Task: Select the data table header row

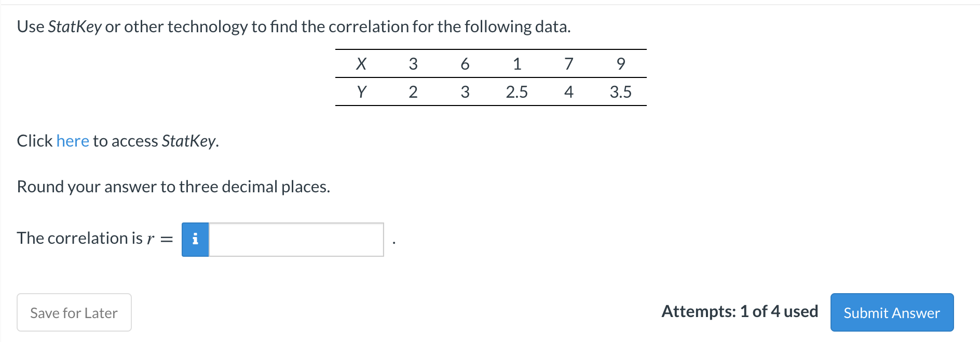Action: pos(491,63)
